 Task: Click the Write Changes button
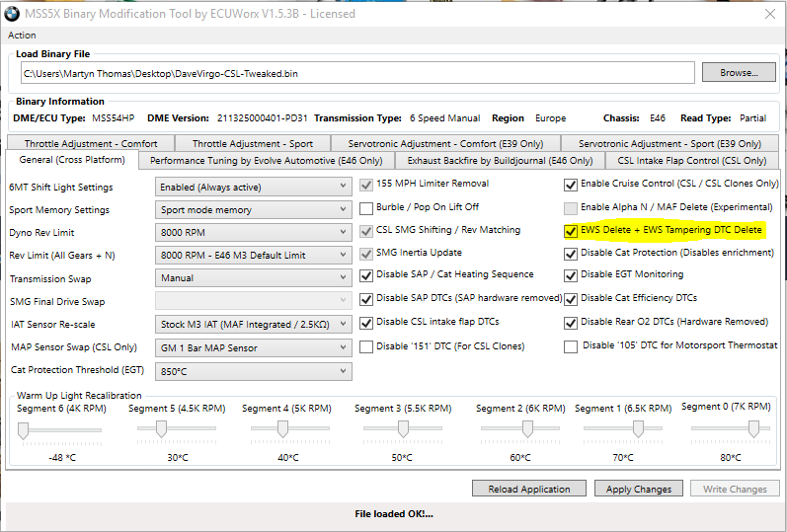(x=735, y=489)
